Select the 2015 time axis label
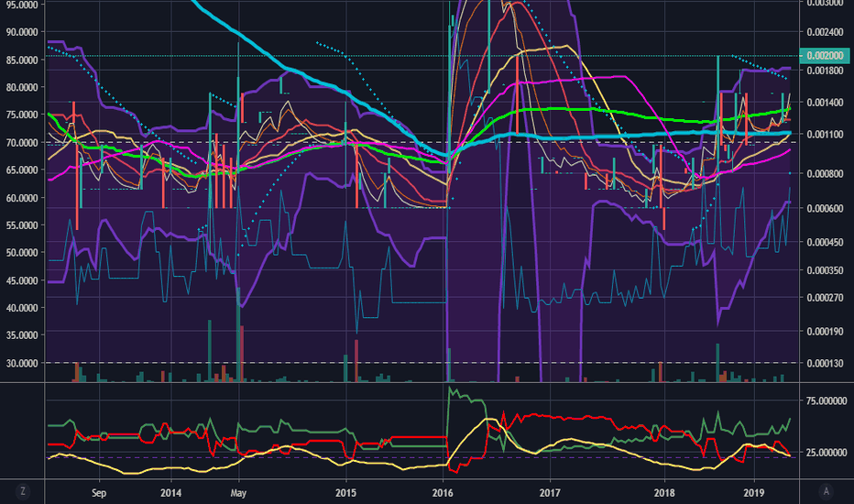854x504 pixels. point(345,493)
